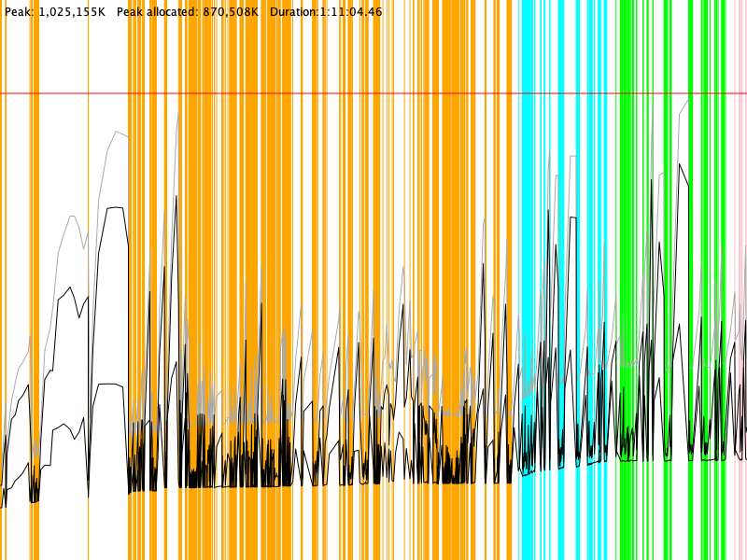This screenshot has height=560, width=747.
Task: Click the thin orange line at the far left edge
Action: pyautogui.click(x=5, y=280)
